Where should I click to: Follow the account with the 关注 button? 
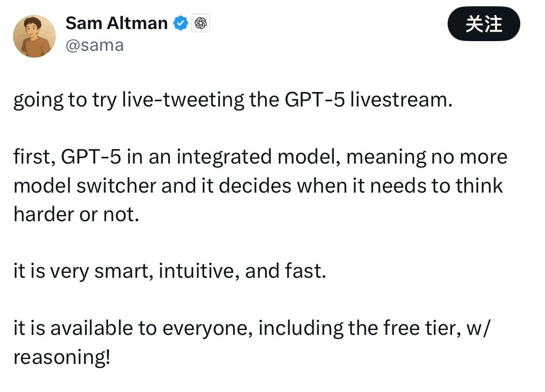point(484,24)
